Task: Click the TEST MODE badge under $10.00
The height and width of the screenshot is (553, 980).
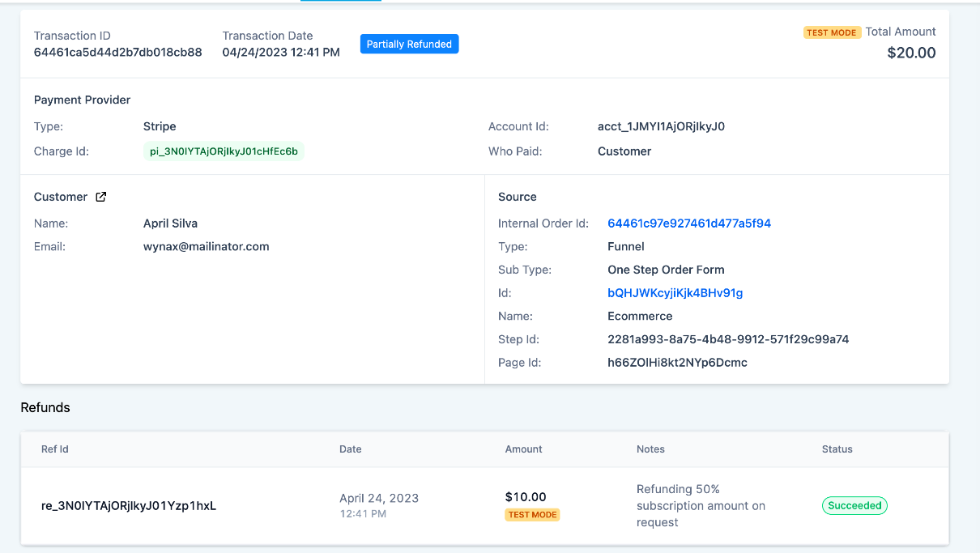Action: coord(532,514)
